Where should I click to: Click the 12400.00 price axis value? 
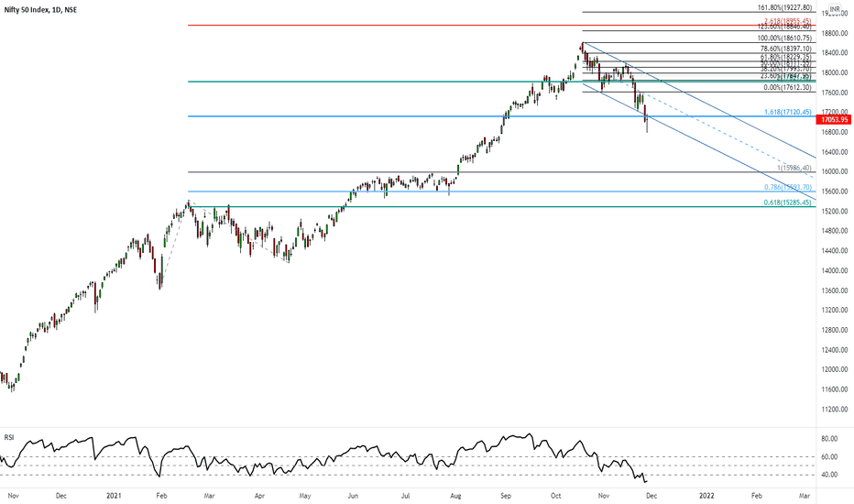pos(835,350)
